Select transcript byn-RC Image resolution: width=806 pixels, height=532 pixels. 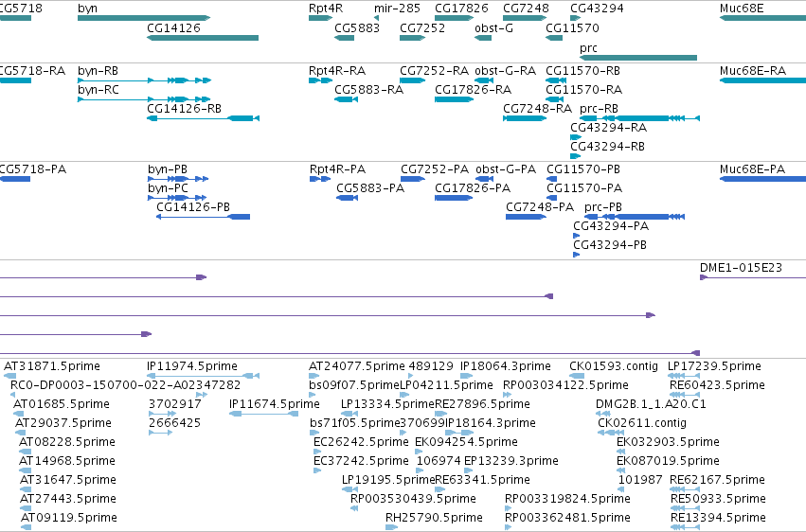point(144,99)
